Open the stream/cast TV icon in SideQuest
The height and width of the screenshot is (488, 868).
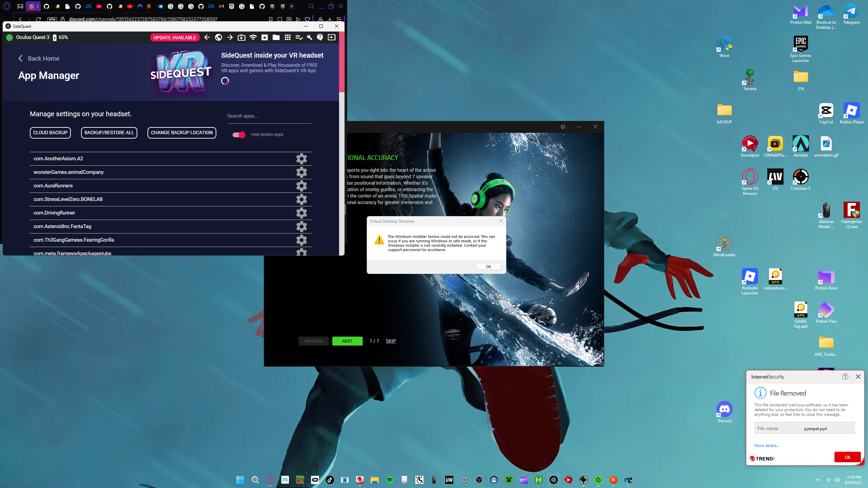(241, 37)
